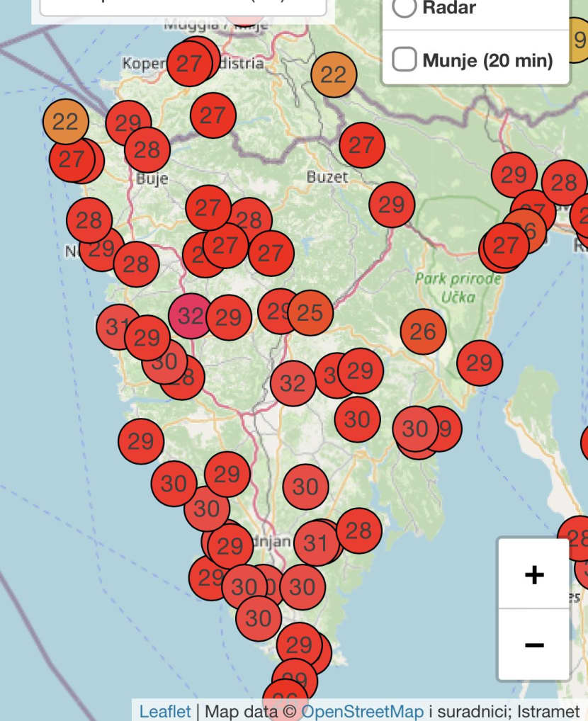
Task: Enable the Munje (20 min) checkbox
Action: pyautogui.click(x=404, y=60)
